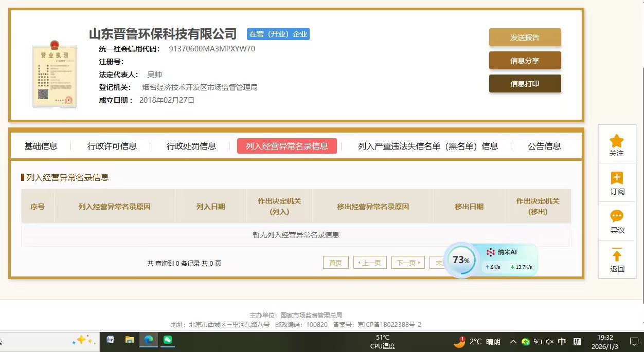644x352 pixels.
Task: Expand hidden system tray icons chevron
Action: tap(513, 342)
